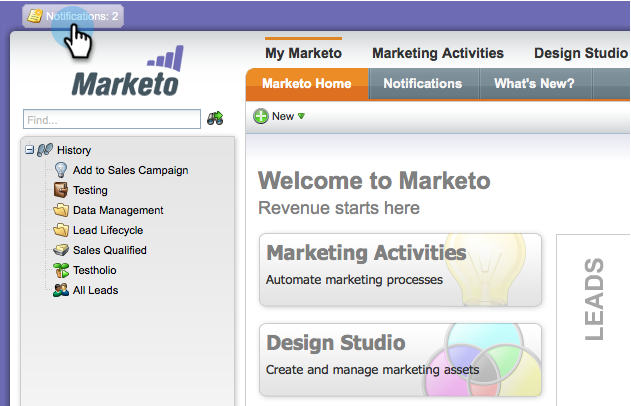Open Add to Sales Campaign in History

tap(130, 170)
